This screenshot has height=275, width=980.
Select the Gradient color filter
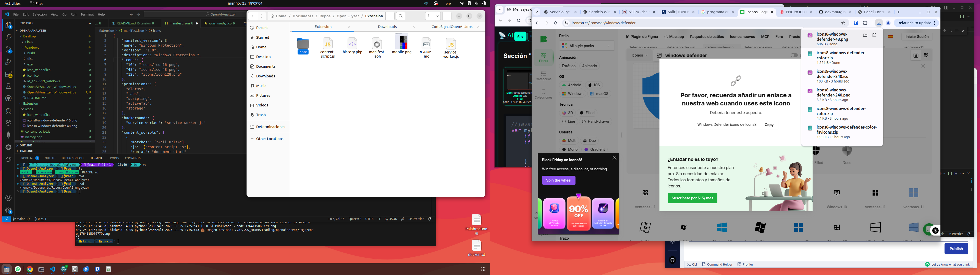[x=595, y=150]
